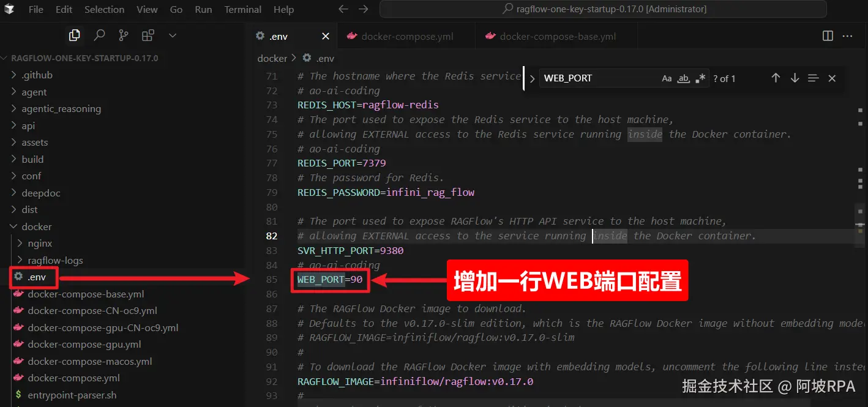Open the Edit menu
This screenshot has width=868, height=407.
[64, 9]
